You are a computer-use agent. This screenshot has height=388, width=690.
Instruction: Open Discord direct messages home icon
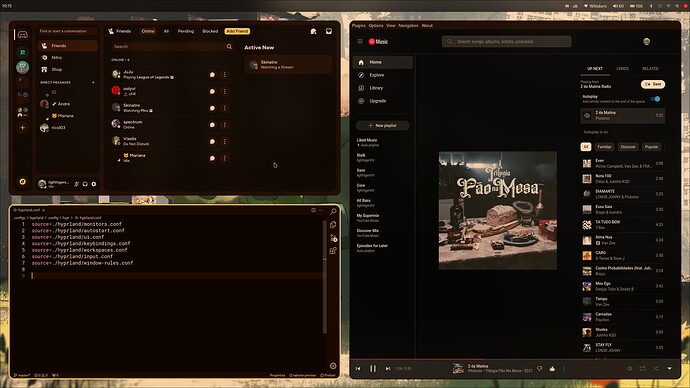coord(22,34)
